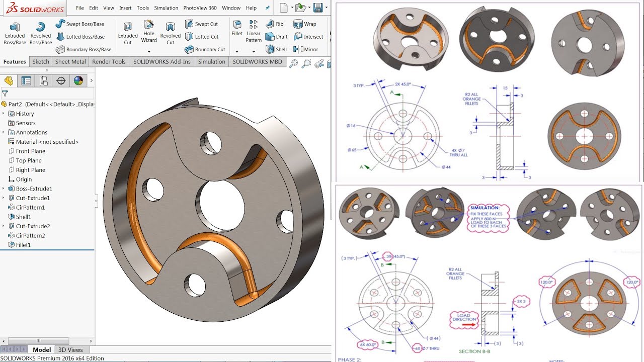644x362 pixels.
Task: Select the Extruded Boss/Base tool
Action: (x=15, y=34)
